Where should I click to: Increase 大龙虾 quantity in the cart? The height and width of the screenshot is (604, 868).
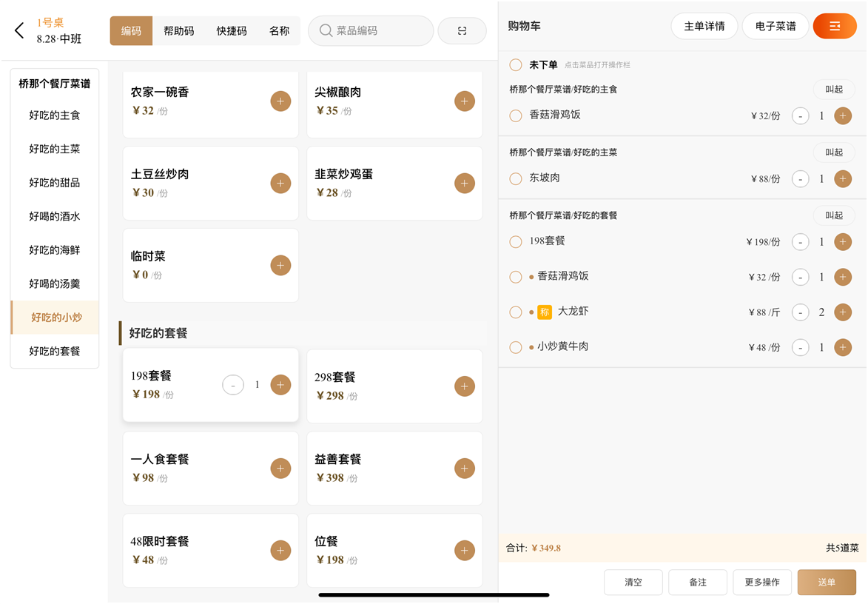tap(842, 312)
